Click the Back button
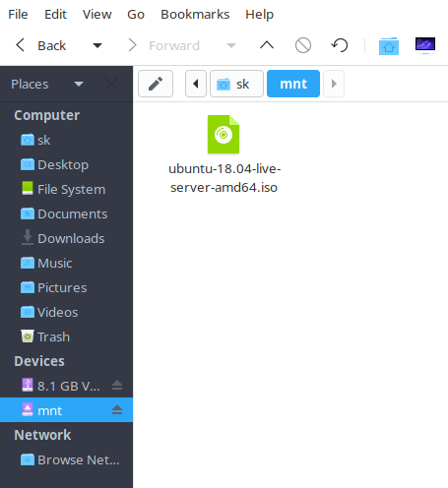Image resolution: width=448 pixels, height=488 pixels. click(40, 45)
